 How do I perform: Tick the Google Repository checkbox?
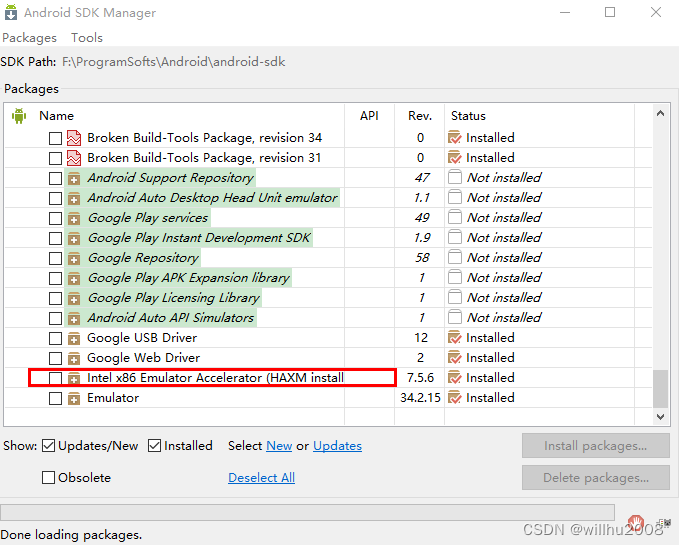click(x=55, y=258)
